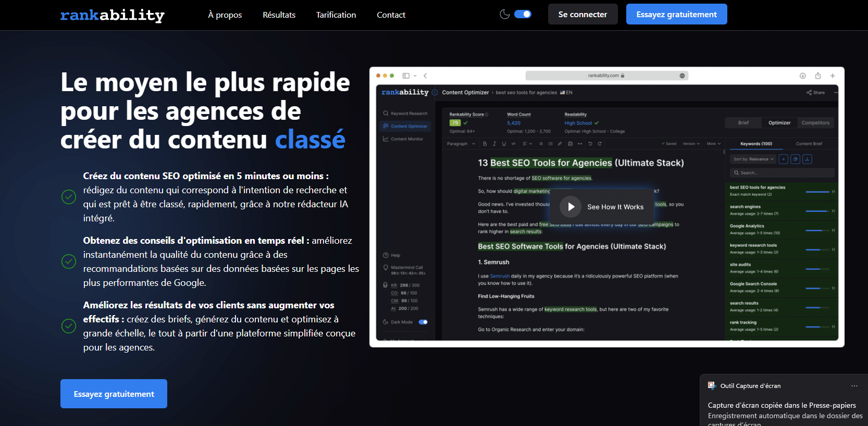
Task: Toggle the dark mode switch in header
Action: 523,14
